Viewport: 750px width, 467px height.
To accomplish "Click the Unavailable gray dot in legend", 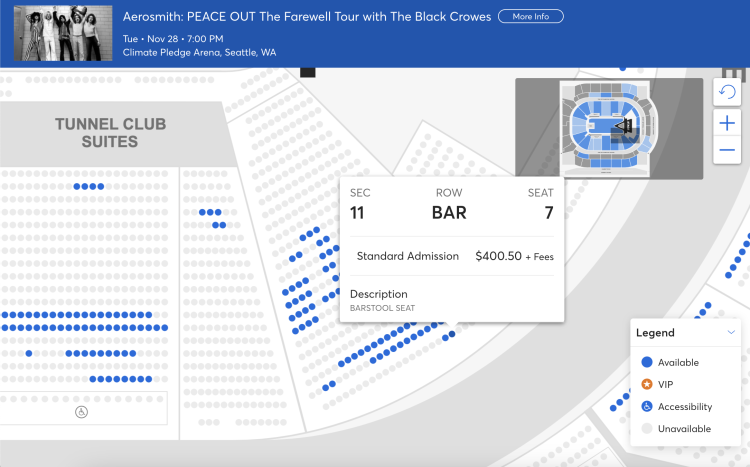I will 646,429.
